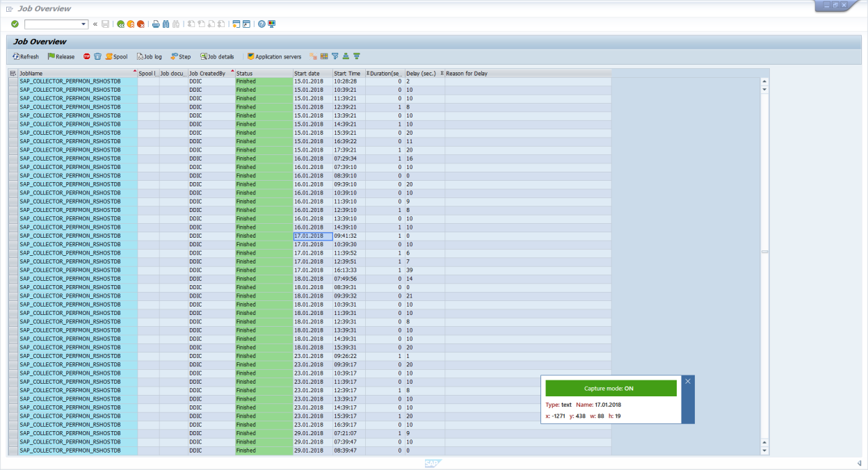Viewport: 868px width, 470px height.
Task: Click the Start date column header
Action: [312, 73]
